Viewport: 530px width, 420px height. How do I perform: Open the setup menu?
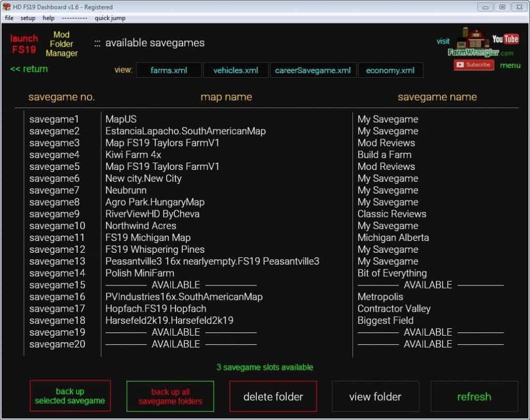click(x=27, y=18)
